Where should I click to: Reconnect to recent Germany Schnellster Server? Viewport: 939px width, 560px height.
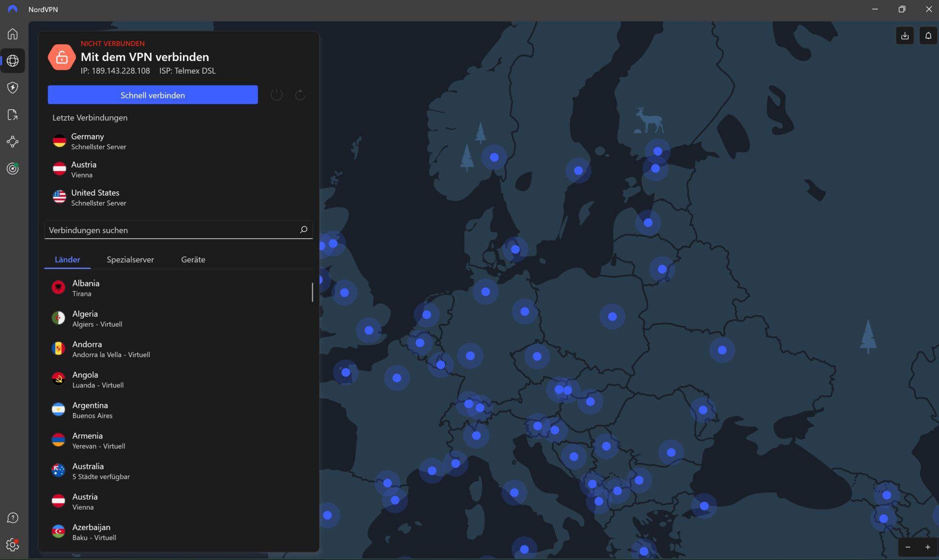pyautogui.click(x=179, y=141)
